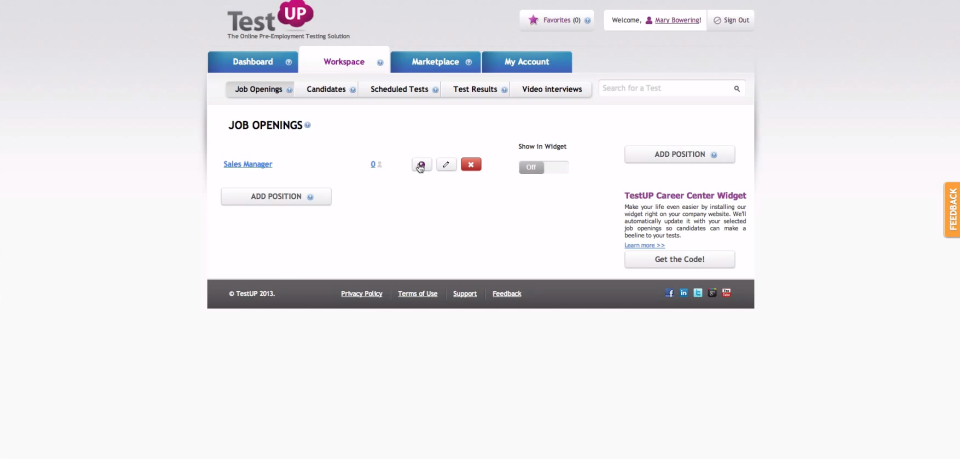The height and width of the screenshot is (459, 960).
Task: Click the view candidates icon button for Sales Manager
Action: coord(422,165)
